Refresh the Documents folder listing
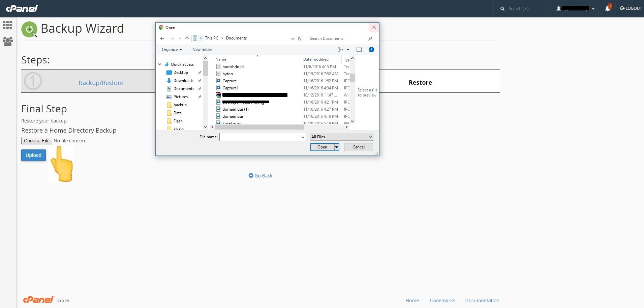The width and height of the screenshot is (644, 308). click(300, 38)
